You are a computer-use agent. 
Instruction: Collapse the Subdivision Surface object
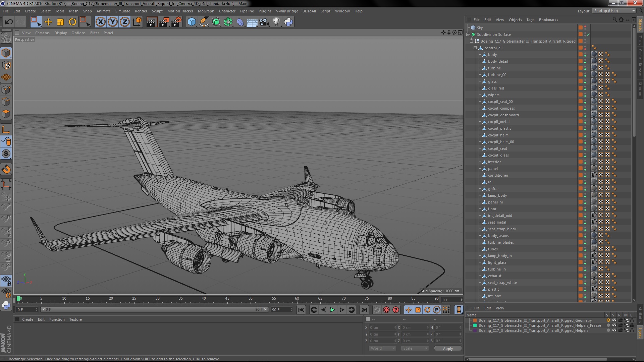pyautogui.click(x=468, y=35)
